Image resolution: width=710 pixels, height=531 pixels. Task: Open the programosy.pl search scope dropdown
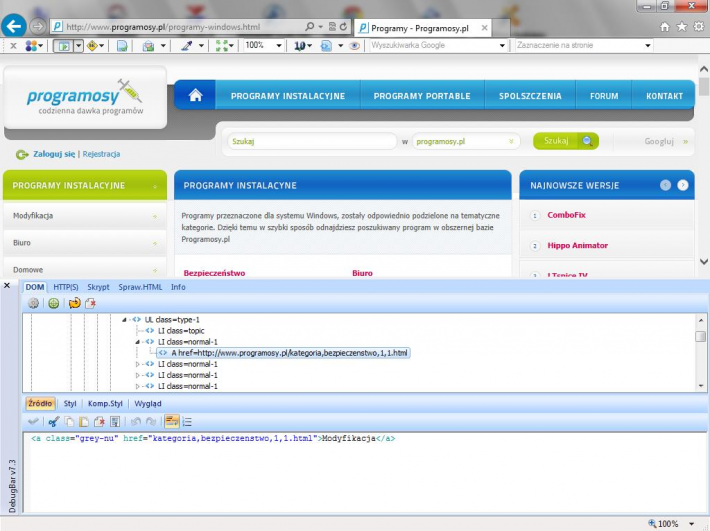tap(466, 141)
